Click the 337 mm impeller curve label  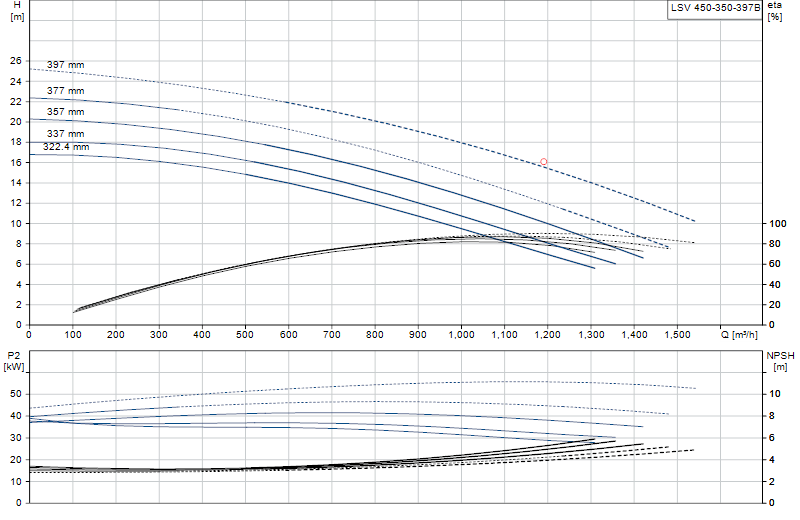pyautogui.click(x=65, y=134)
